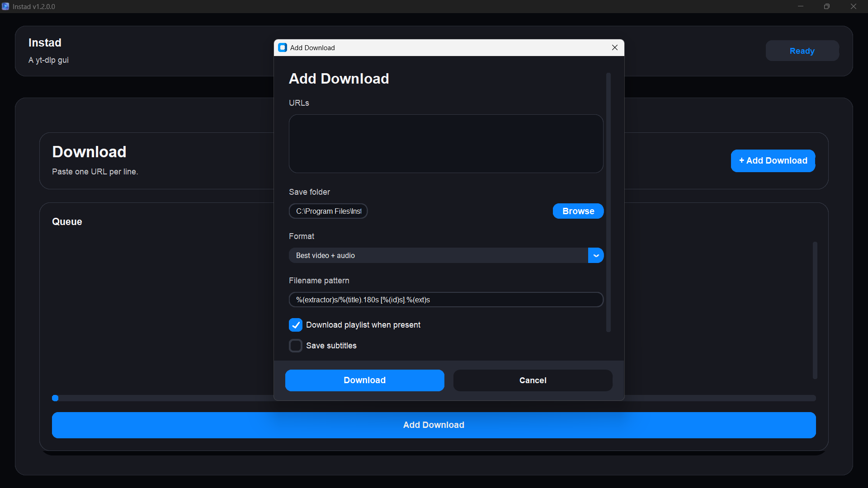The height and width of the screenshot is (488, 868).
Task: Click the URLs label
Action: (x=299, y=103)
